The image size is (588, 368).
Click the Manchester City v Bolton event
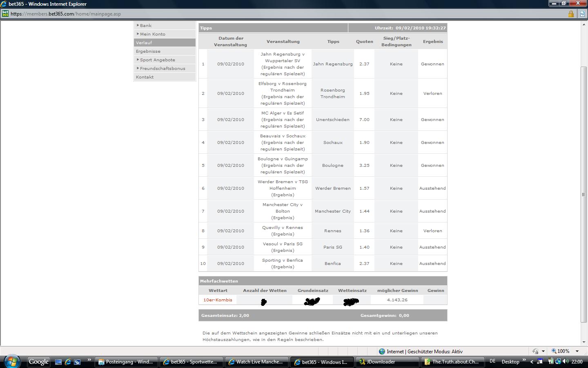pyautogui.click(x=283, y=211)
